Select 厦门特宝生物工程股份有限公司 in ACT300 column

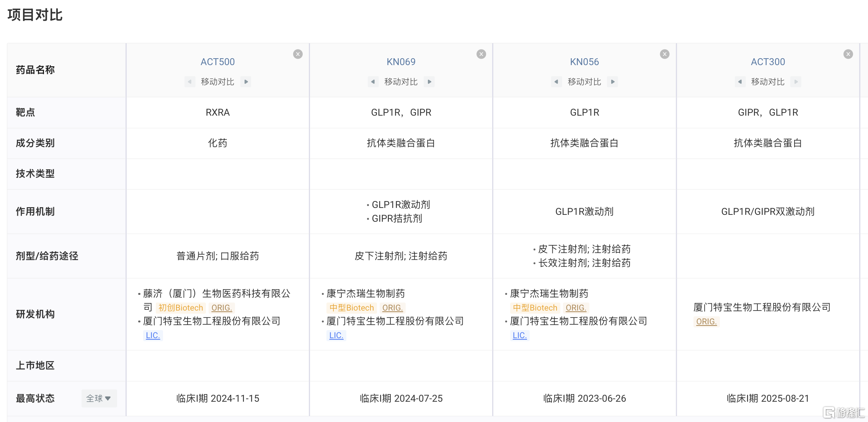pos(762,307)
